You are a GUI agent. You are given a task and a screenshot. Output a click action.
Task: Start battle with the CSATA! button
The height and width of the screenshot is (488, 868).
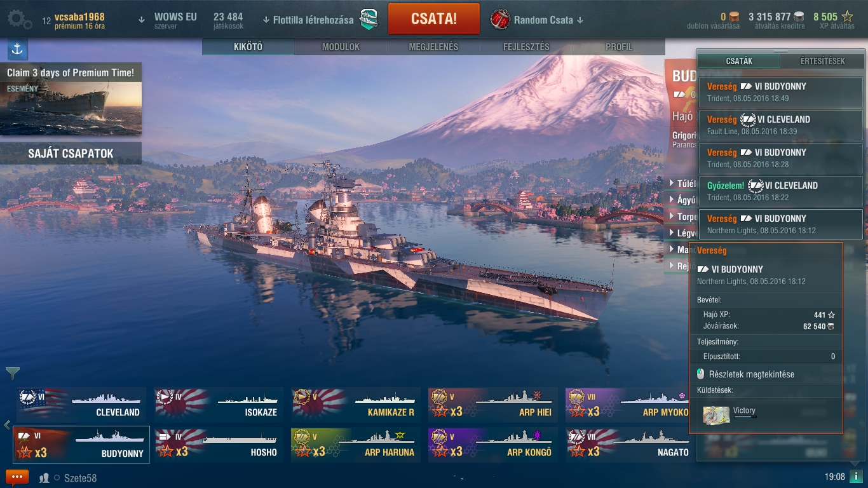434,18
